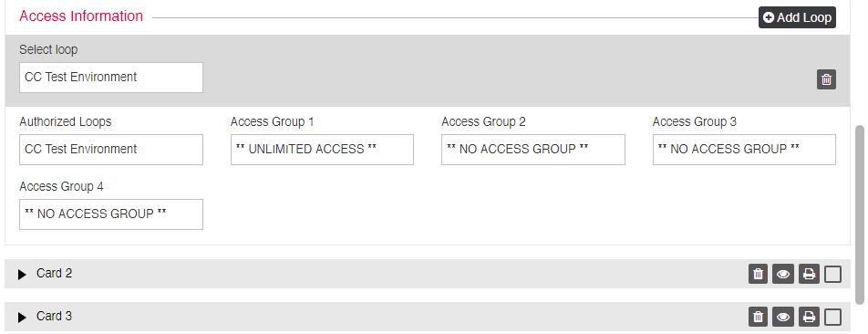Image resolution: width=868 pixels, height=334 pixels.
Task: View Card 2 with the eye icon
Action: coord(782,274)
